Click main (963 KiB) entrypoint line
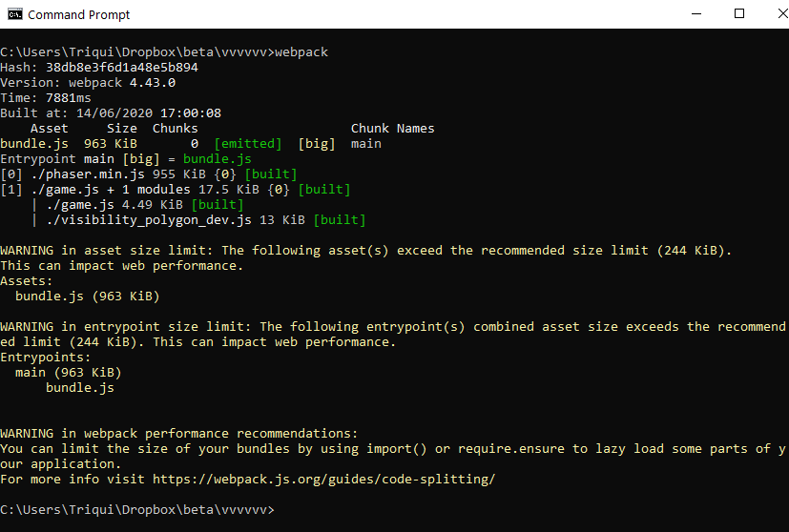The image size is (789, 532). click(x=69, y=373)
